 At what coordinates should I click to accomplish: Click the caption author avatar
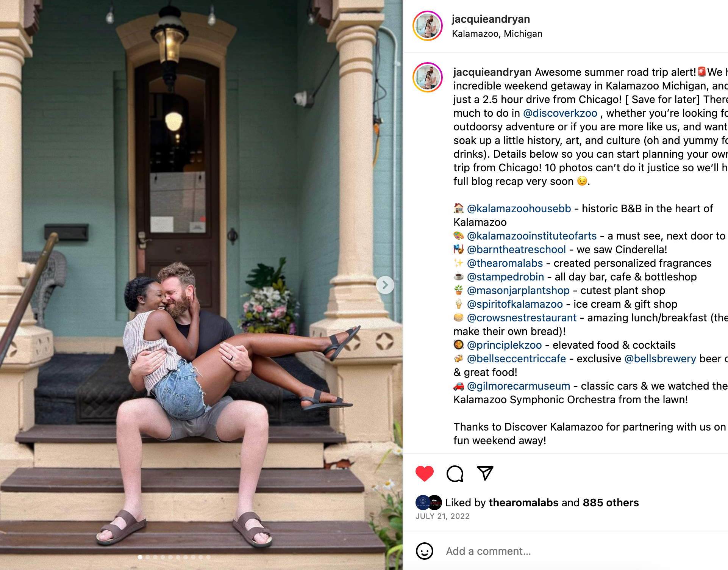[x=428, y=77]
